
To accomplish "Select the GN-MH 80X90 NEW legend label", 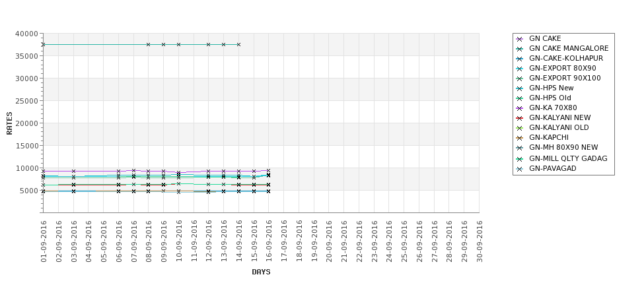I will coord(563,148).
